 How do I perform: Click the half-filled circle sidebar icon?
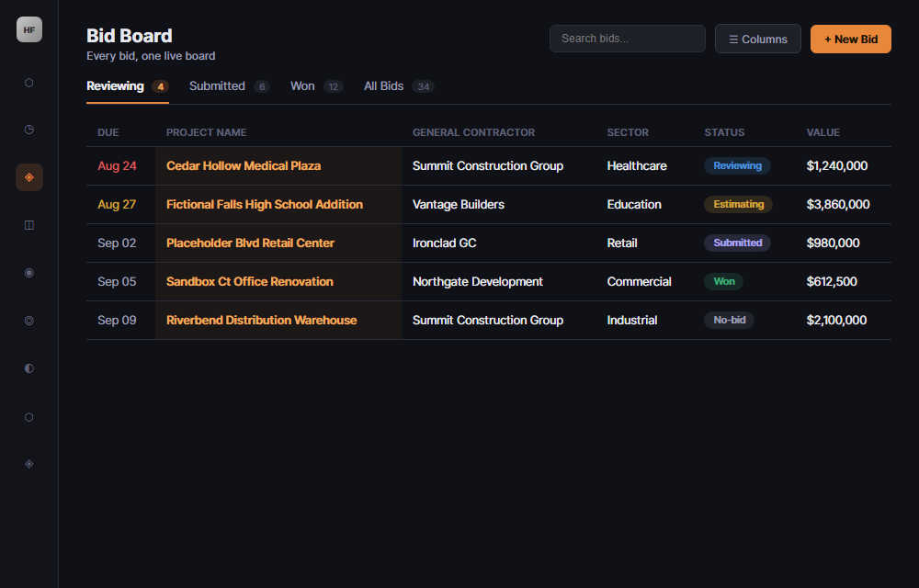coord(28,367)
